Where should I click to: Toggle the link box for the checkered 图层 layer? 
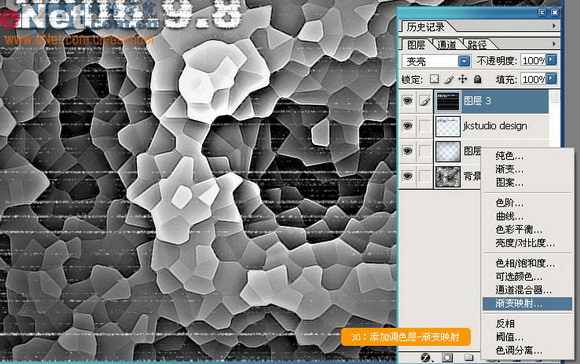coord(425,151)
